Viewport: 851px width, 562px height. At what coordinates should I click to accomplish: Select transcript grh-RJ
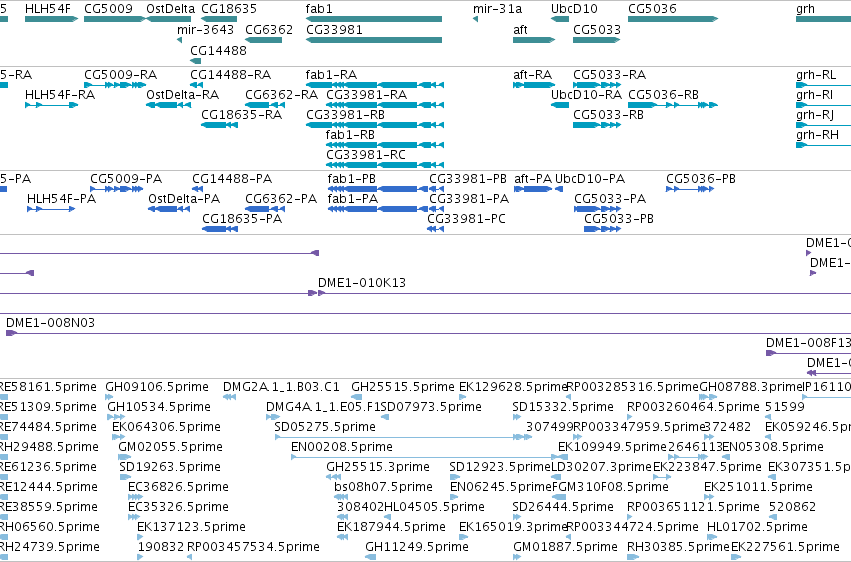(815, 114)
